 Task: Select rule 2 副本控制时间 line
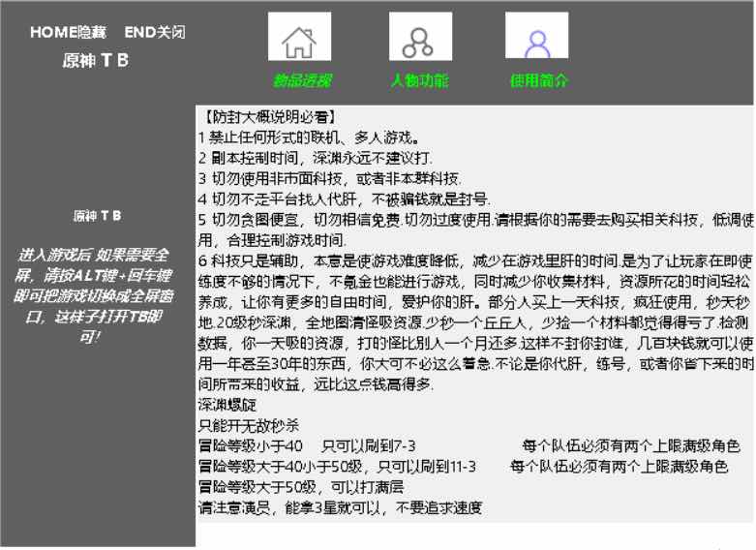[x=316, y=158]
